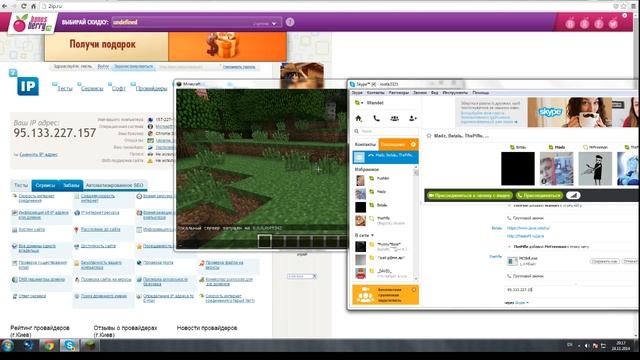Click the Skype contact search field

[385, 131]
